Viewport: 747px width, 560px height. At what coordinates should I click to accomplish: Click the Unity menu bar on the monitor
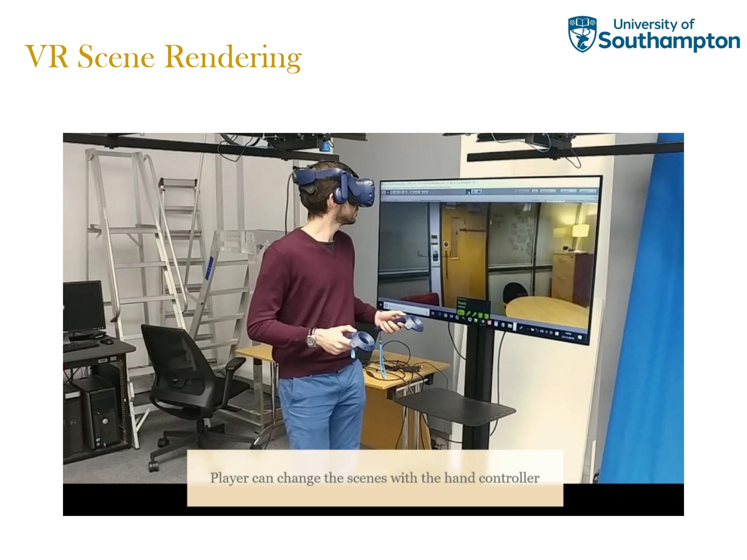pyautogui.click(x=415, y=187)
